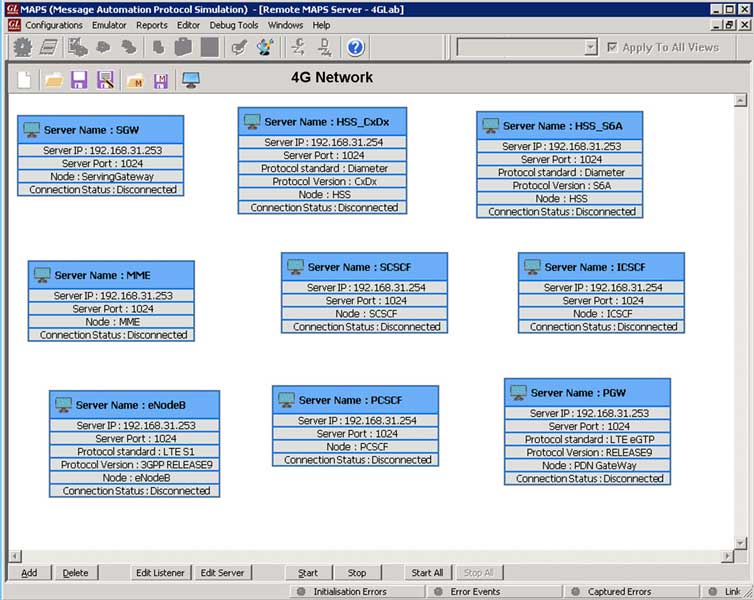Click 'Protocol Version : 3GPP RELEASE9' row

(x=135, y=465)
